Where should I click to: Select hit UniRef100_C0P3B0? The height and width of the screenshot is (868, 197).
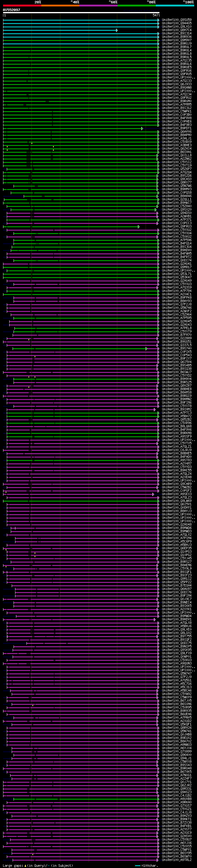(x=177, y=115)
